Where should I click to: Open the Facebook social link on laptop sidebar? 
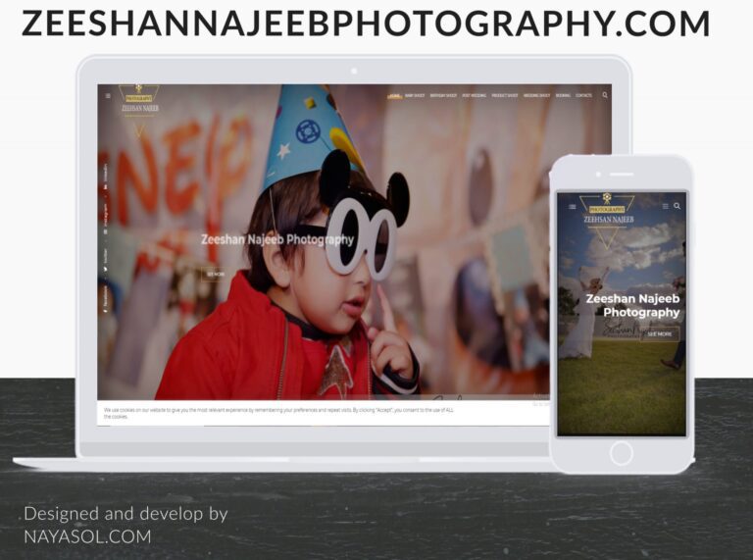coord(106,299)
